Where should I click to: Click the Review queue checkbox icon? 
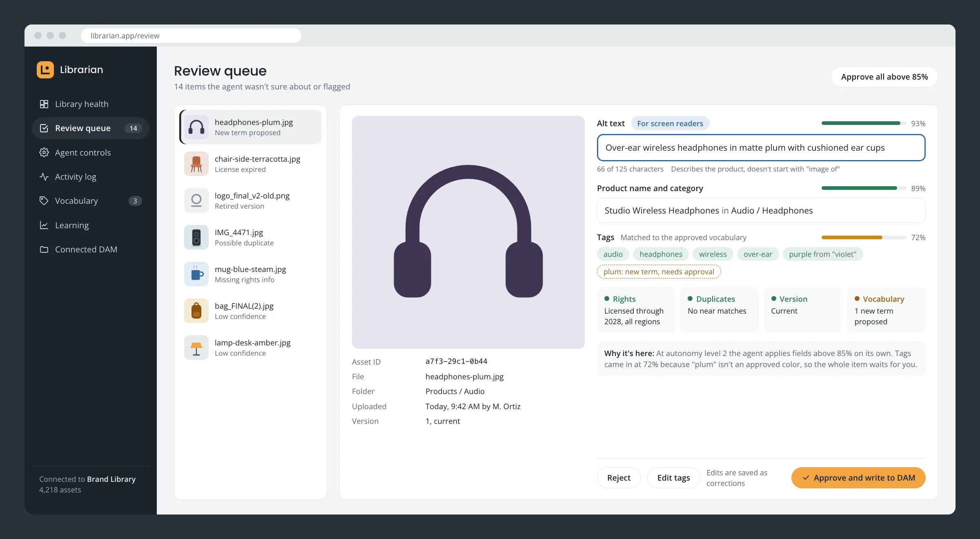tap(44, 128)
